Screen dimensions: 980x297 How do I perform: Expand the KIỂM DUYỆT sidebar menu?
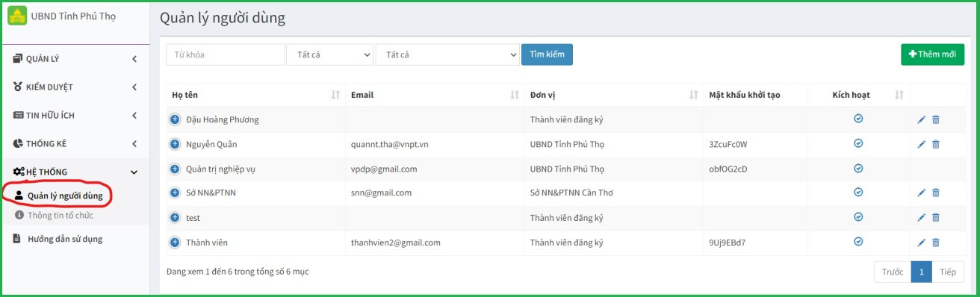(x=75, y=87)
